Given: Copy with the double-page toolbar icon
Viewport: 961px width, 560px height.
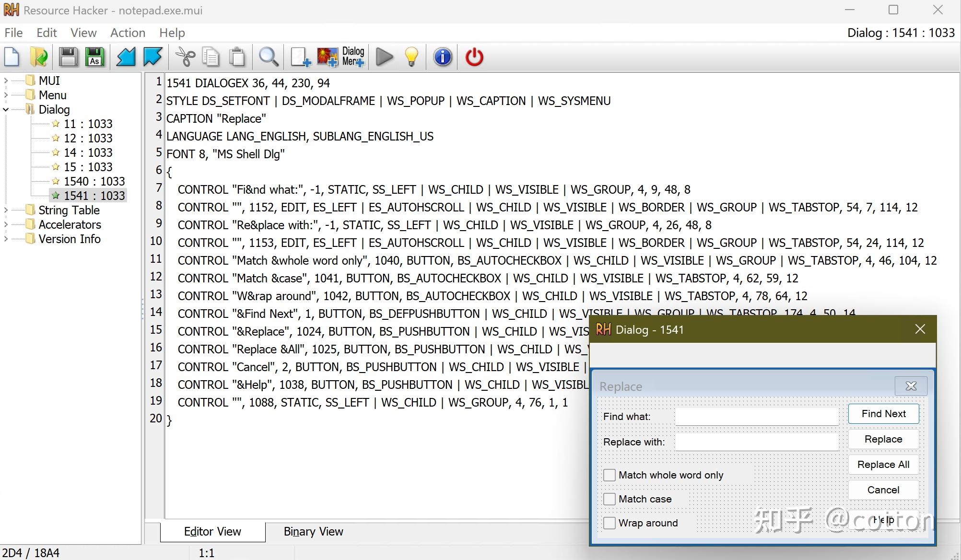Looking at the screenshot, I should point(211,57).
